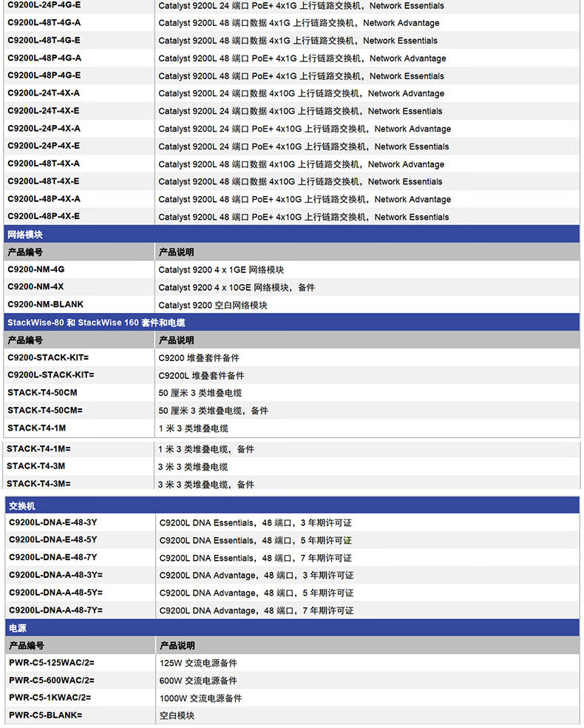Screen dimensions: 584x728
Task: Select STACK-T4-50CM product number
Action: click(x=42, y=392)
